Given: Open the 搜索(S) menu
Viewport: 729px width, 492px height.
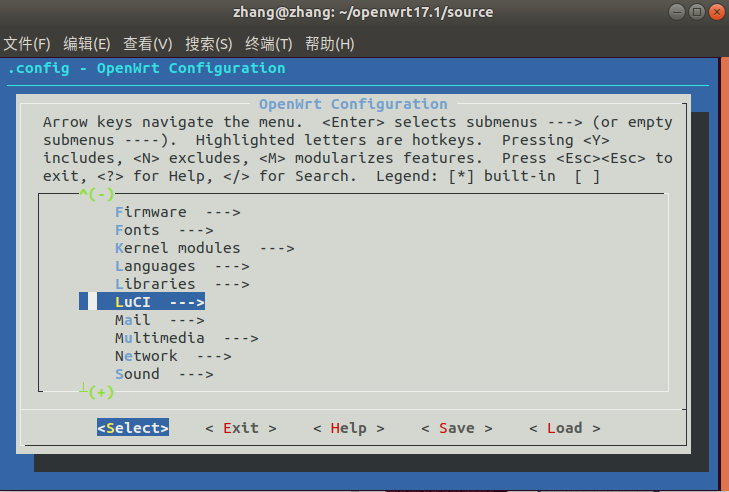Looking at the screenshot, I should 208,44.
